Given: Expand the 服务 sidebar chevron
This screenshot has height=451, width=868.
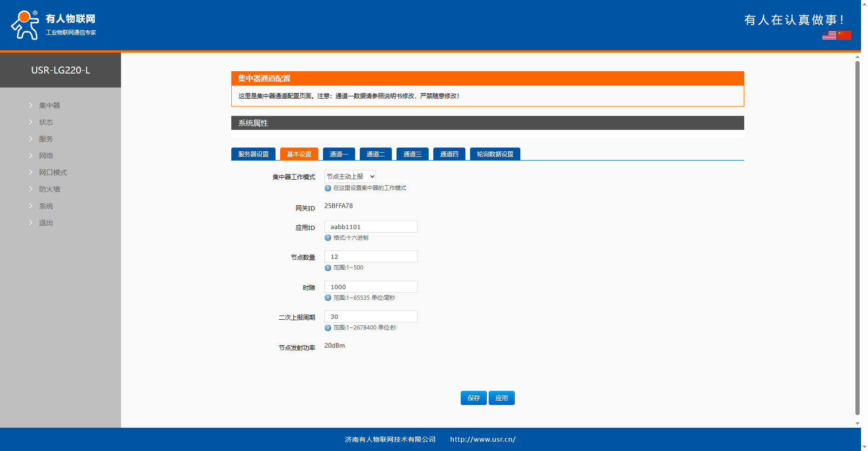Looking at the screenshot, I should (31, 139).
